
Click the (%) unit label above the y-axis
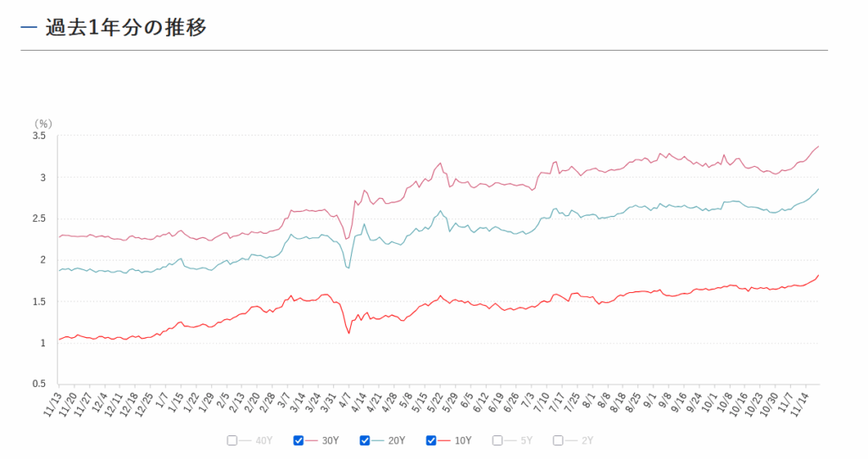click(42, 123)
